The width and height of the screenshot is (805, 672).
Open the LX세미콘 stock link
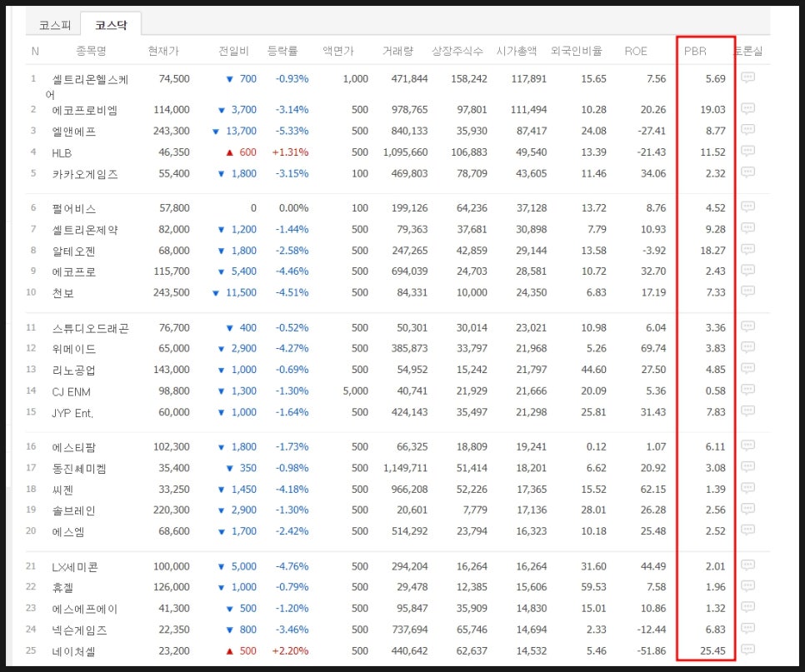pyautogui.click(x=75, y=567)
